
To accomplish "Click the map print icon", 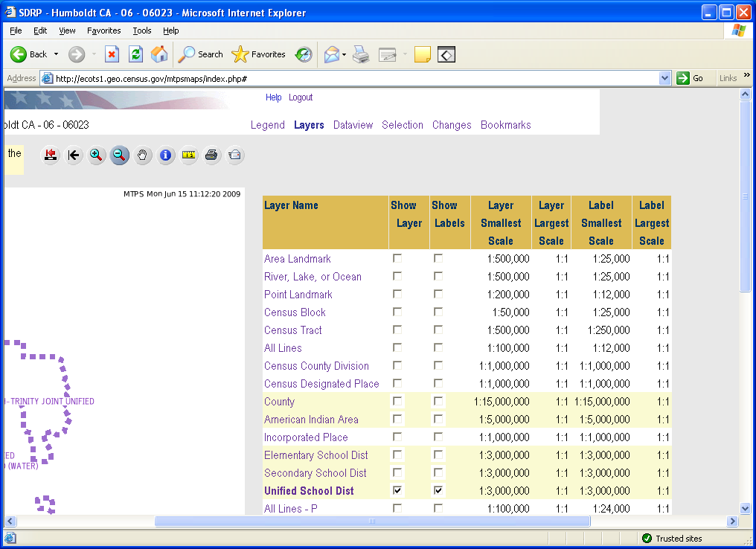I will pyautogui.click(x=211, y=155).
